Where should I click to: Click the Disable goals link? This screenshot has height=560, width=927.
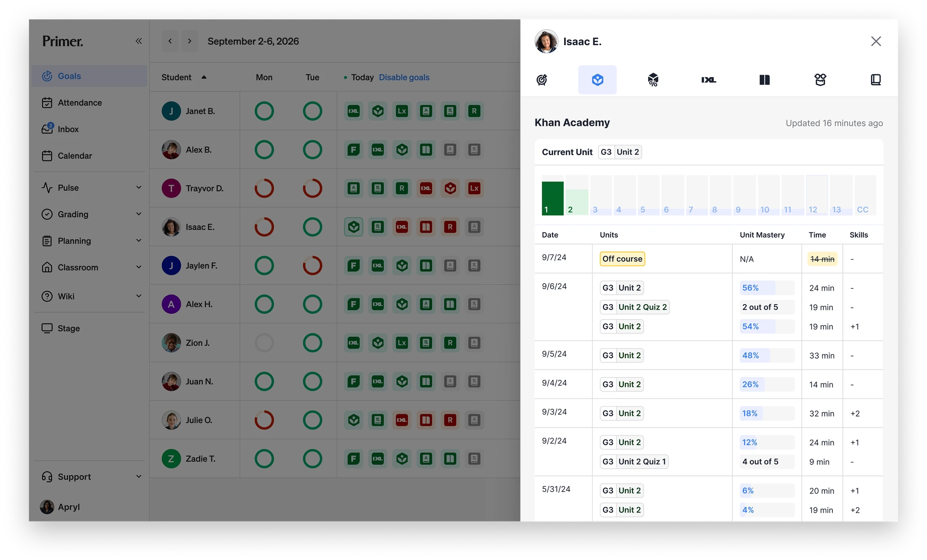click(404, 77)
